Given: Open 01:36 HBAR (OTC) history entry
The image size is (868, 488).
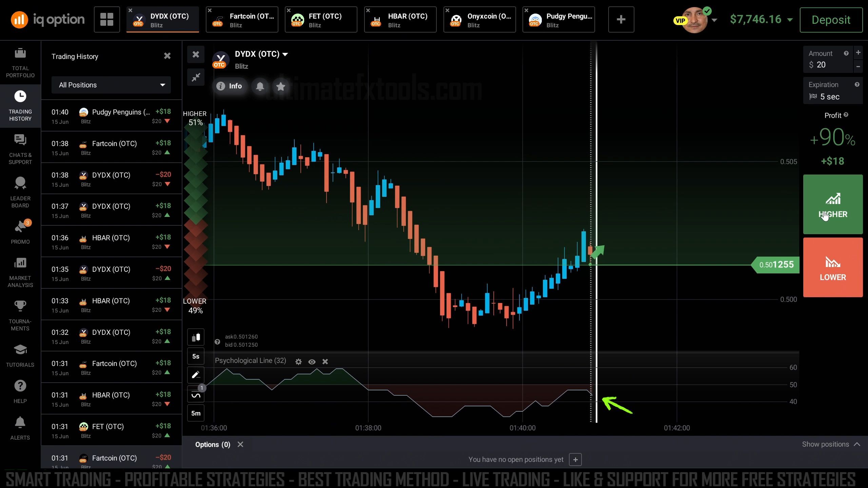Looking at the screenshot, I should [x=111, y=241].
